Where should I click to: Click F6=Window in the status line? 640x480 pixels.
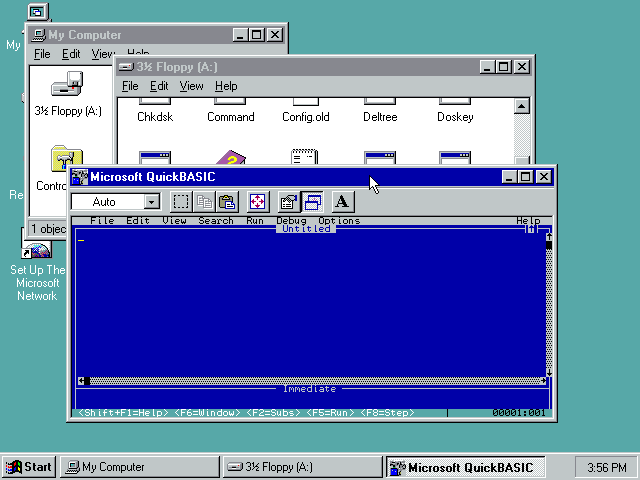pos(207,413)
